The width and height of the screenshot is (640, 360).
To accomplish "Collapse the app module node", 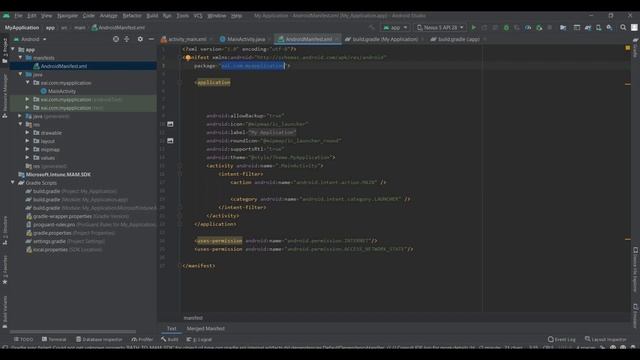I will pos(13,49).
